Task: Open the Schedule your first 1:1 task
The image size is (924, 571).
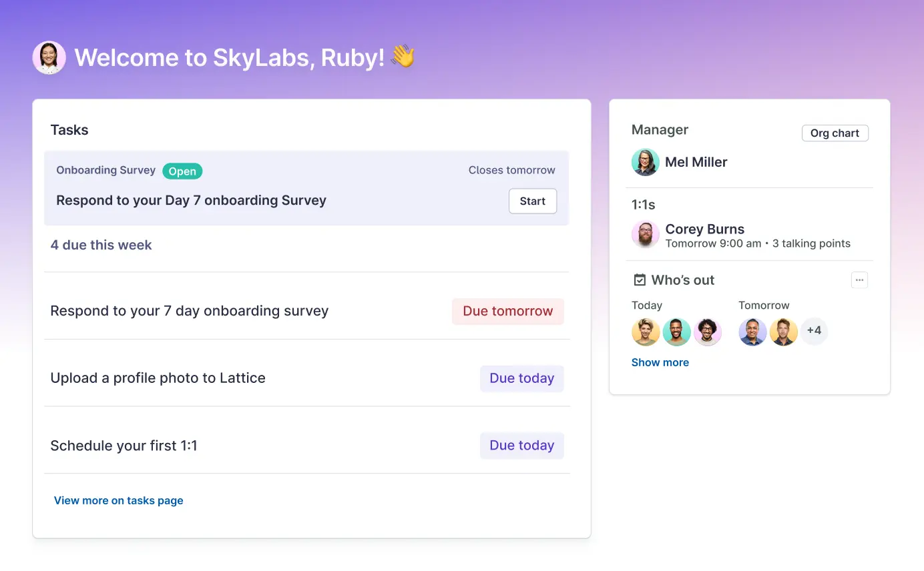Action: point(124,446)
